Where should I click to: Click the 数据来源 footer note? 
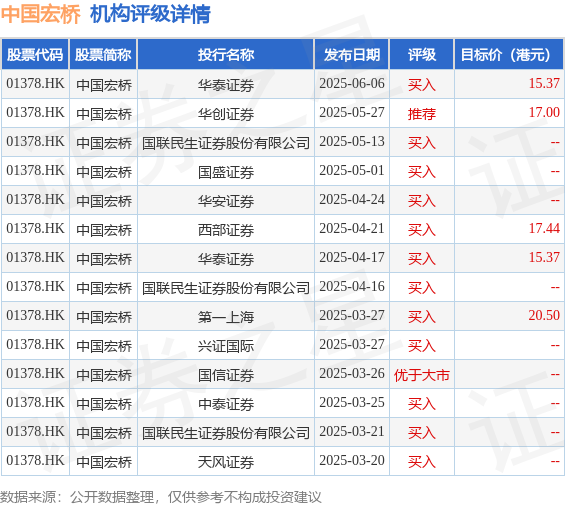pyautogui.click(x=160, y=497)
